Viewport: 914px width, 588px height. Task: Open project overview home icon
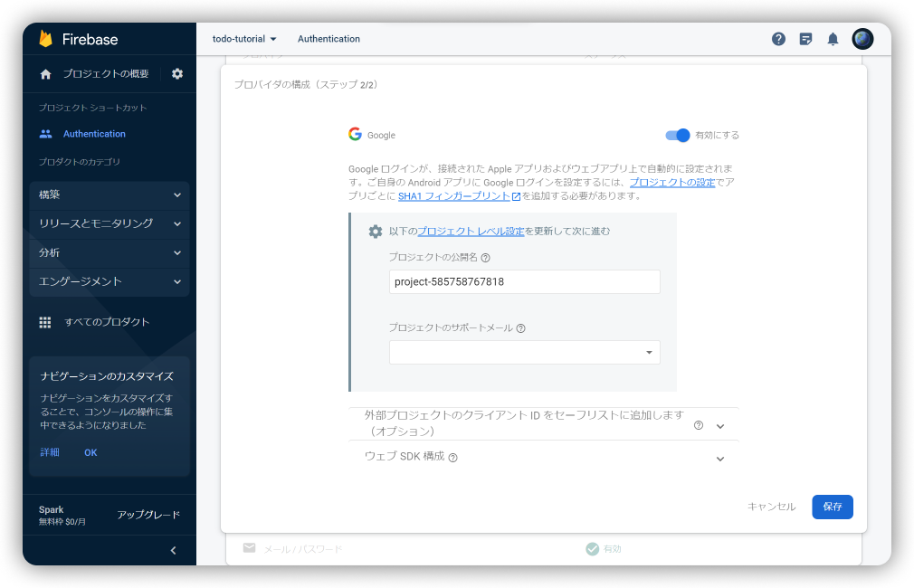tap(45, 74)
